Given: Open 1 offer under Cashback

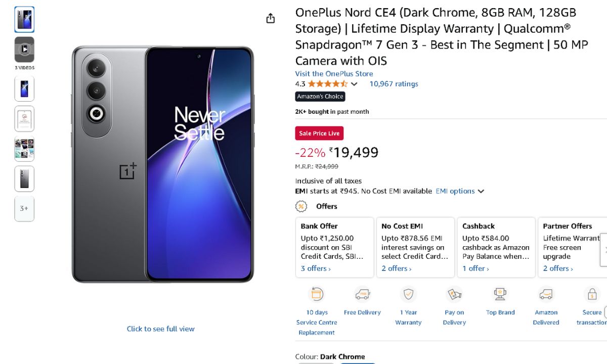Looking at the screenshot, I should pyautogui.click(x=475, y=268).
